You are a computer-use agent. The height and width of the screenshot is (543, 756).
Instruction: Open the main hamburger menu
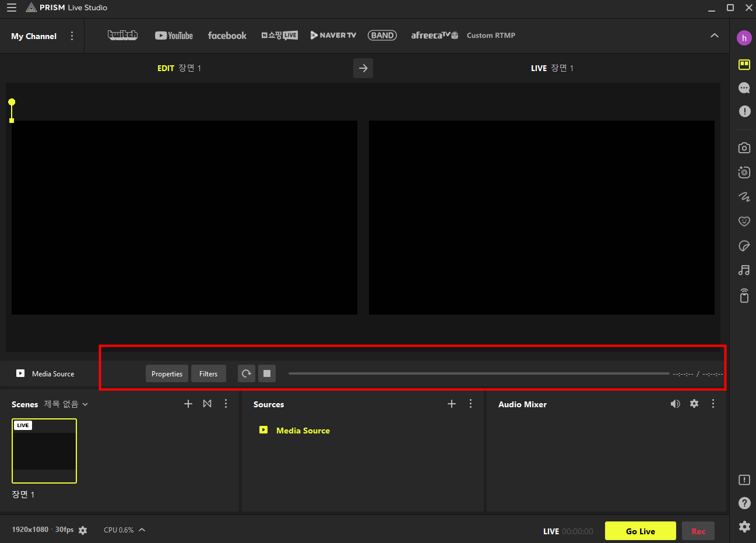(12, 8)
